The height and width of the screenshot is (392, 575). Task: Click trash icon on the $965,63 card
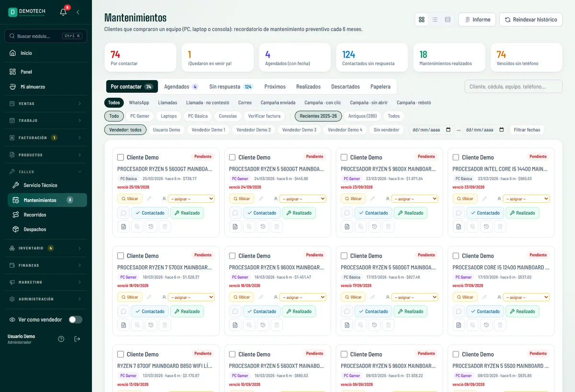click(x=500, y=226)
